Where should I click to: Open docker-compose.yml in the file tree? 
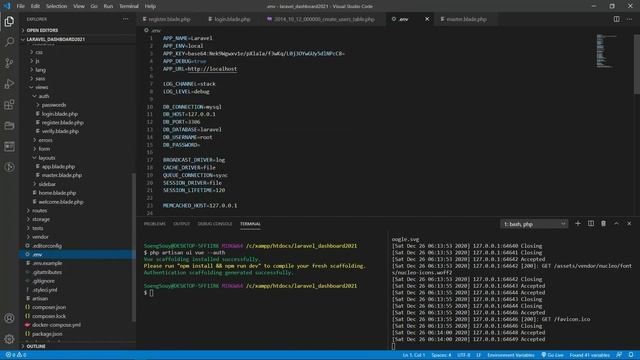tap(56, 325)
